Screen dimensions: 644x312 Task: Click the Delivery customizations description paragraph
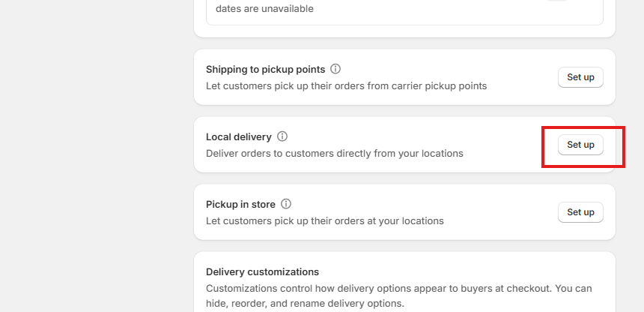point(399,296)
